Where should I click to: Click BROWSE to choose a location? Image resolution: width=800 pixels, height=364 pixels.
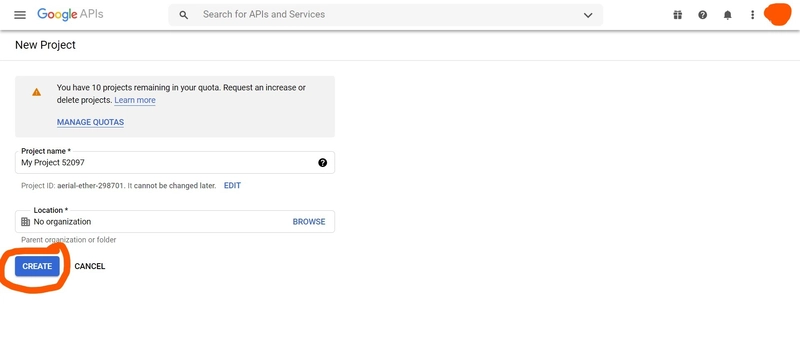point(309,222)
